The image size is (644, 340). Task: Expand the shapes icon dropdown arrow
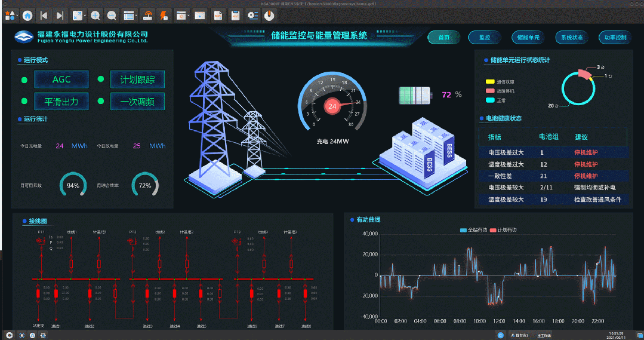click(16, 15)
